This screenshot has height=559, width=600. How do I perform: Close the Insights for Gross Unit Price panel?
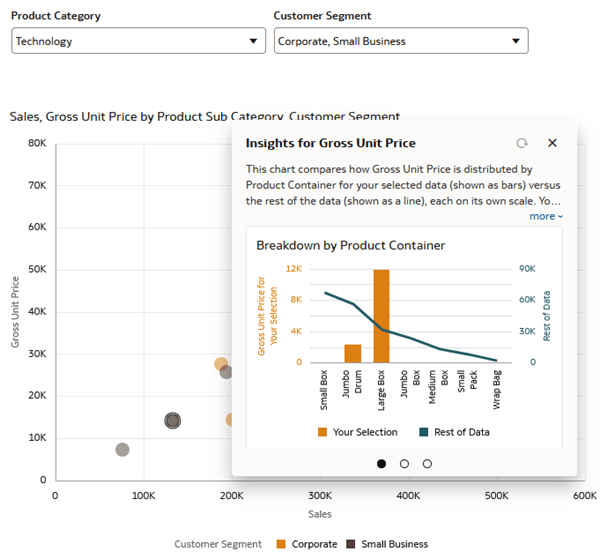(x=552, y=143)
